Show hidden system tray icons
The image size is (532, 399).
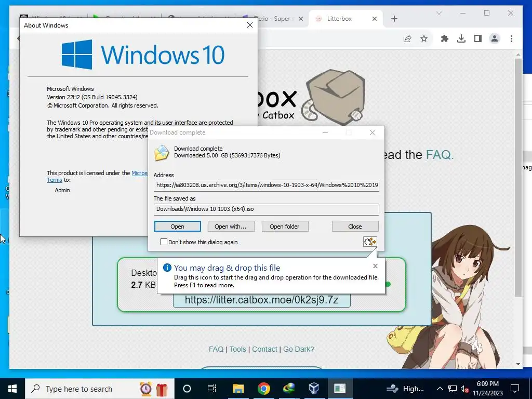pos(440,389)
